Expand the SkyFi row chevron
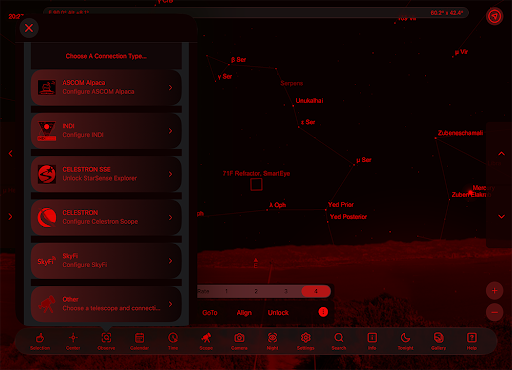 tap(170, 261)
